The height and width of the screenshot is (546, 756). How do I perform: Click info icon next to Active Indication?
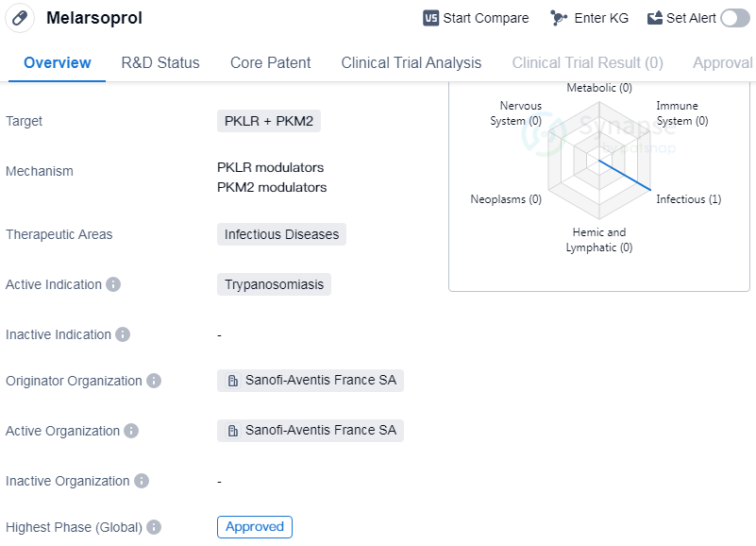(113, 284)
